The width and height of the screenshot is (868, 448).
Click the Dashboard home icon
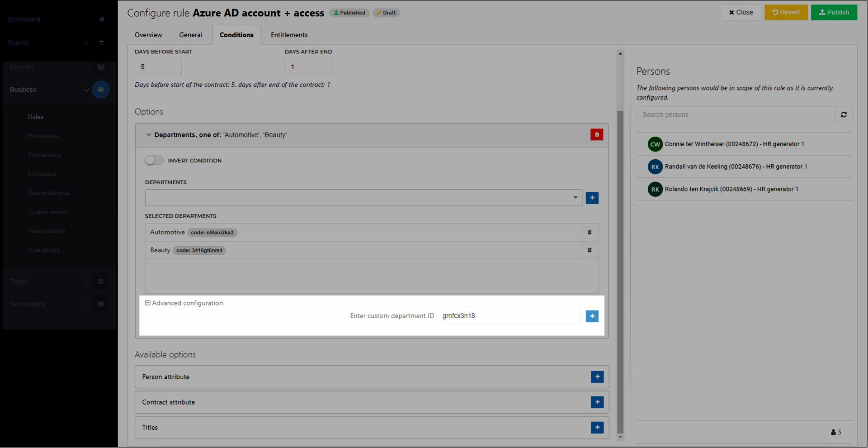(102, 19)
